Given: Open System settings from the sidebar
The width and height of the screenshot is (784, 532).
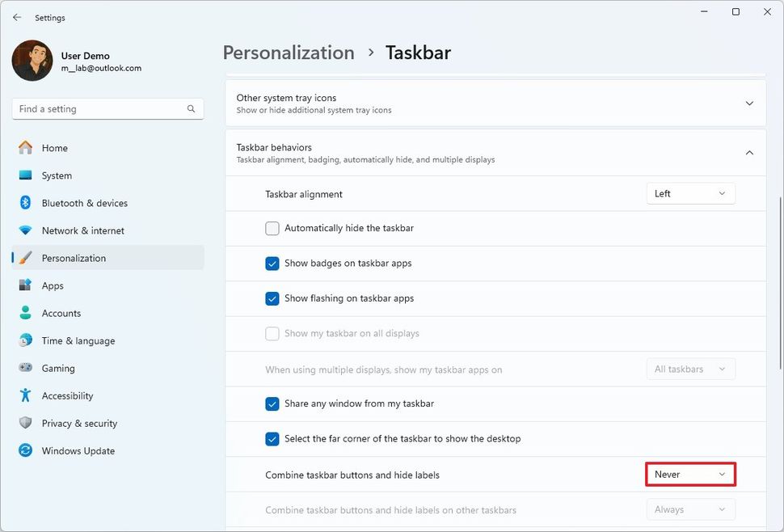Looking at the screenshot, I should coord(56,175).
